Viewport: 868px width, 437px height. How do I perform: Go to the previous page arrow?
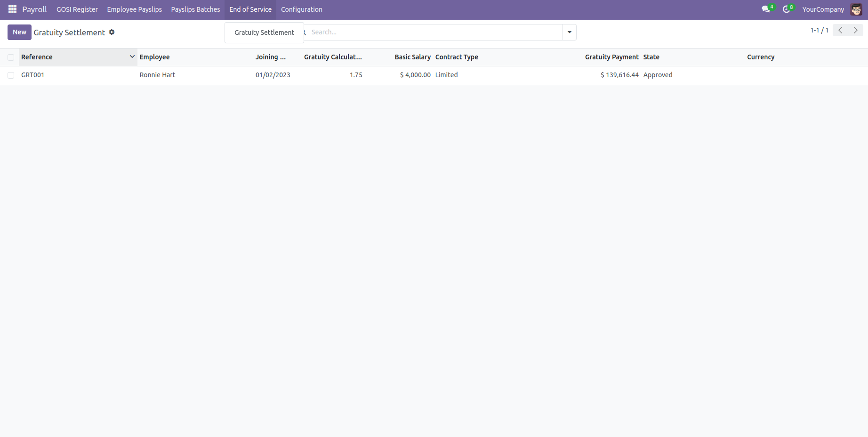[x=840, y=30]
